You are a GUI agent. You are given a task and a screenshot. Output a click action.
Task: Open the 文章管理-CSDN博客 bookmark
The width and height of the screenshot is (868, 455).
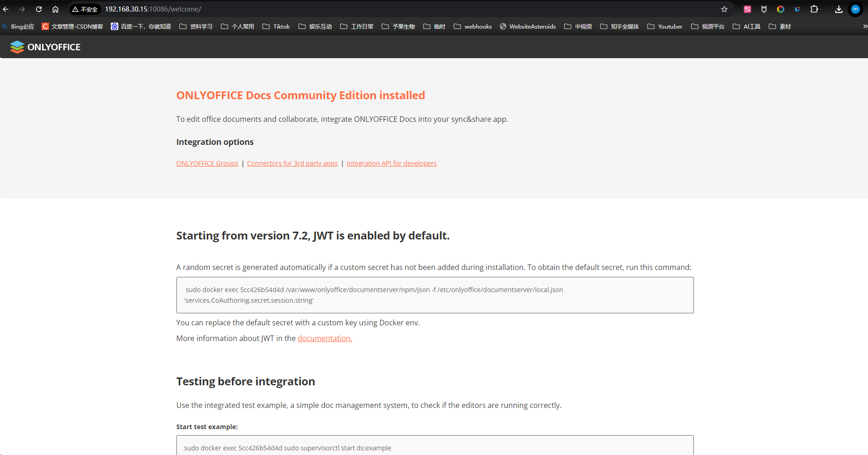(x=73, y=27)
